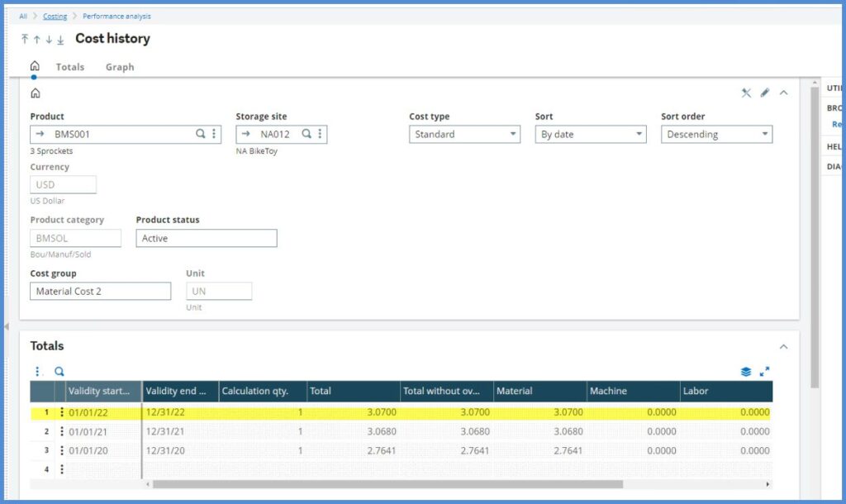The image size is (846, 504).
Task: Click the layers icon above Totals grid
Action: (x=746, y=372)
